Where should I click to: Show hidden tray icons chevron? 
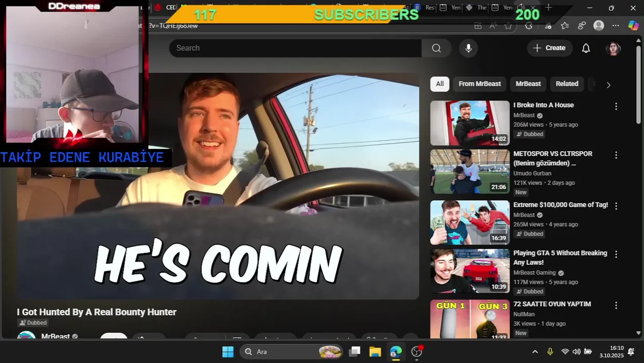[x=535, y=351]
